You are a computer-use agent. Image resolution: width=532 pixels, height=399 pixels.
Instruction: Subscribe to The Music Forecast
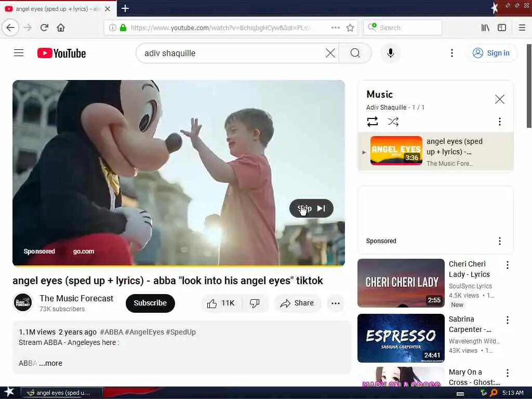[150, 303]
